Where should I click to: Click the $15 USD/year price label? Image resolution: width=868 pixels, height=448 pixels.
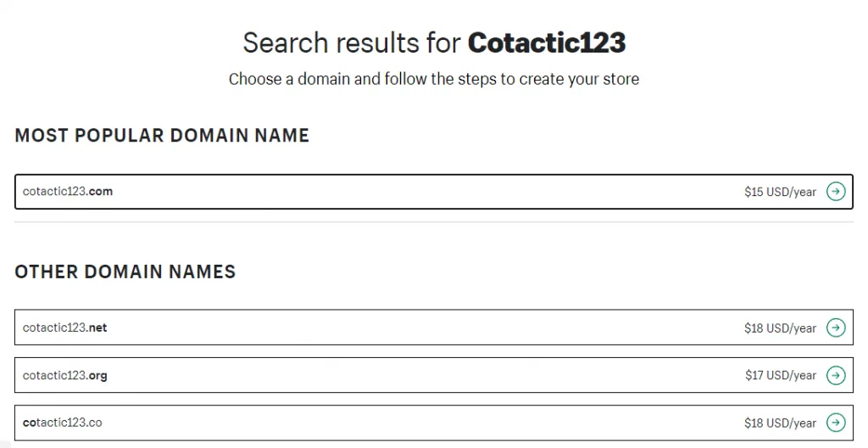780,192
